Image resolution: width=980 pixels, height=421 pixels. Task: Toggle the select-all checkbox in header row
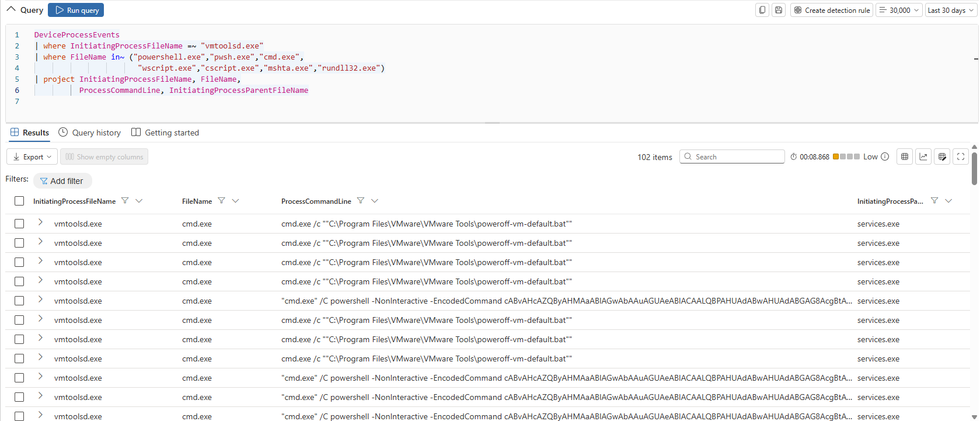(19, 201)
